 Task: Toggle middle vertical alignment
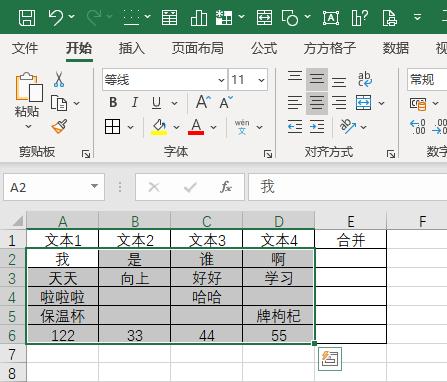click(x=317, y=79)
